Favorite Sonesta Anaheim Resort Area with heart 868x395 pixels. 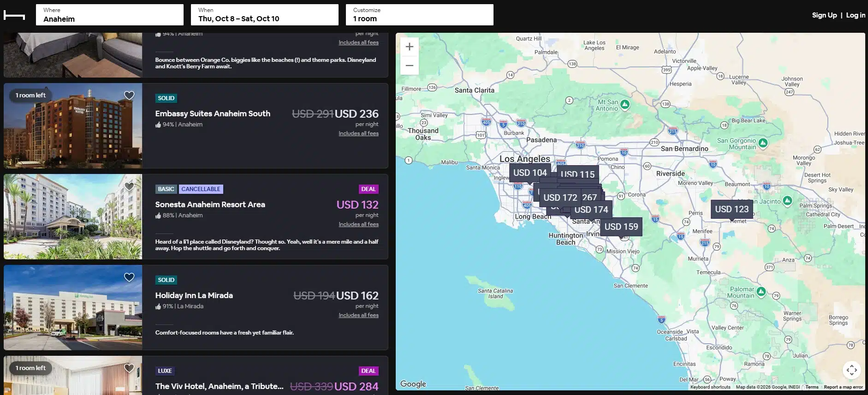(129, 186)
